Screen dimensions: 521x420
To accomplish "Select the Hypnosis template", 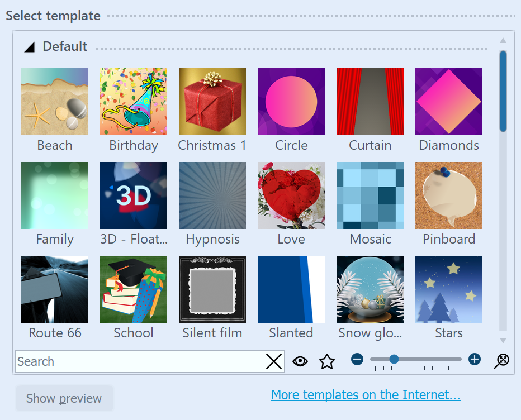I will (212, 195).
